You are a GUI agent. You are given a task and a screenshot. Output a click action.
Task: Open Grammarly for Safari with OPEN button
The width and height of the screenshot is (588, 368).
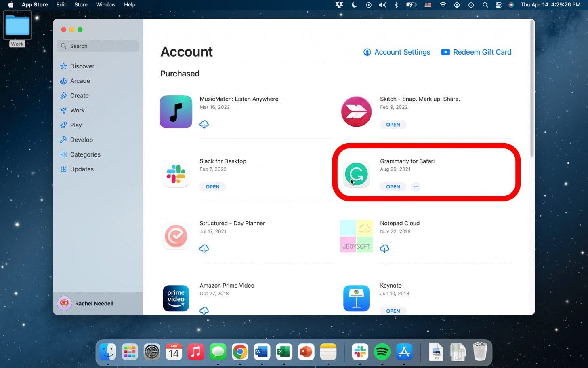[393, 186]
